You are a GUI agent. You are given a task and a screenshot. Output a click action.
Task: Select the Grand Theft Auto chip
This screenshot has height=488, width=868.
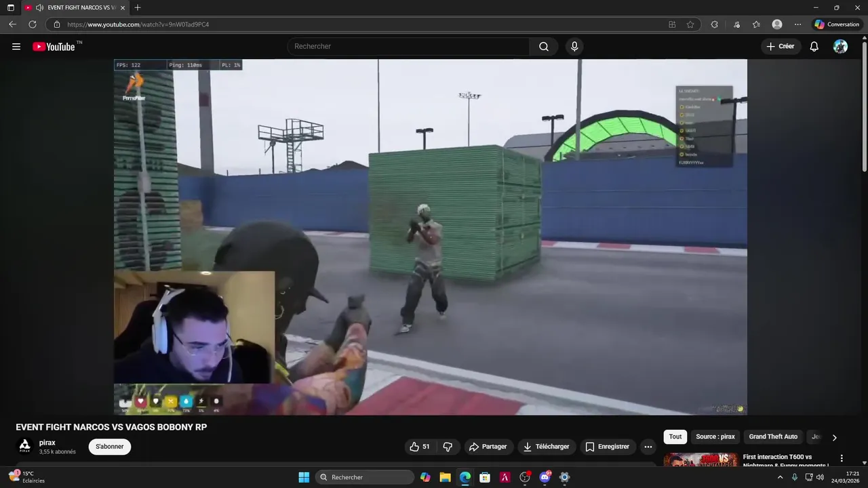point(773,437)
